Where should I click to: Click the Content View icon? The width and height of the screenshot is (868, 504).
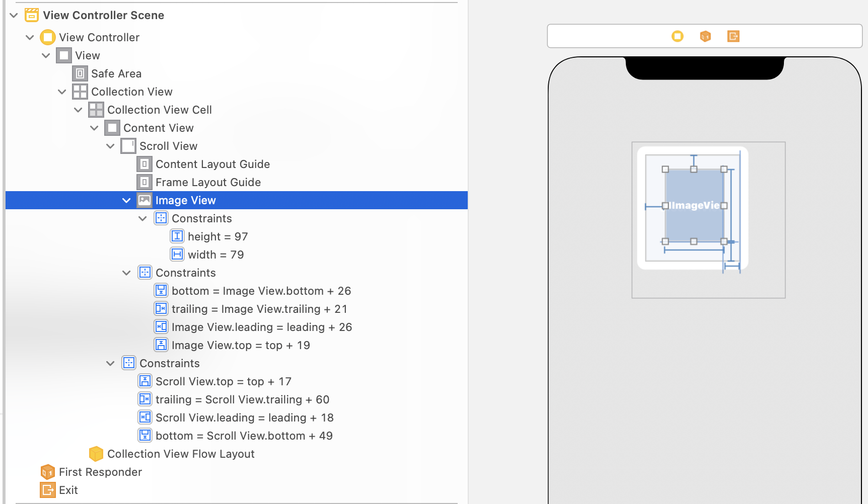pos(112,128)
